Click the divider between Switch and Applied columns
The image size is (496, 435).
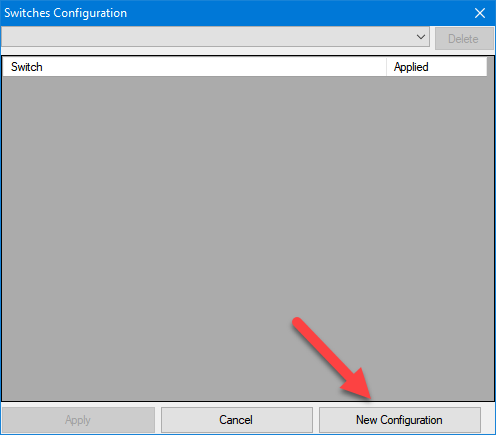pyautogui.click(x=386, y=67)
